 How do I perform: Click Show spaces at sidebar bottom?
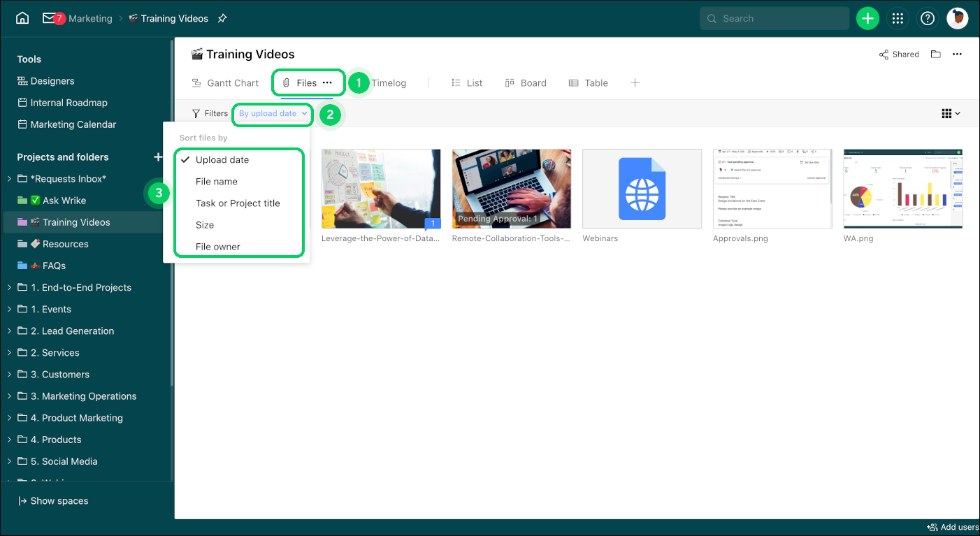[x=53, y=500]
